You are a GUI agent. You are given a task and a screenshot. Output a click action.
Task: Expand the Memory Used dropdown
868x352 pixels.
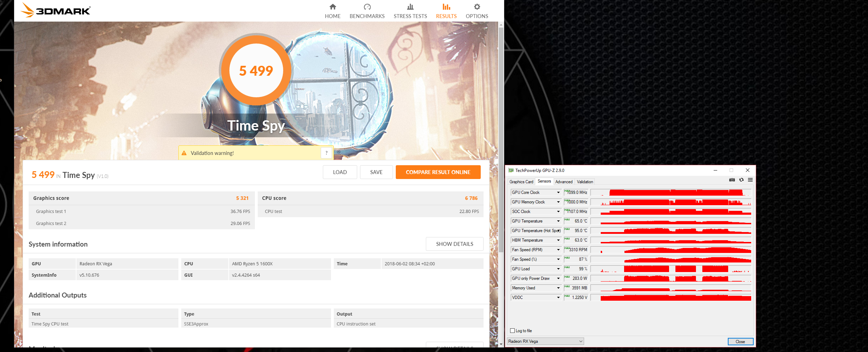(x=558, y=288)
